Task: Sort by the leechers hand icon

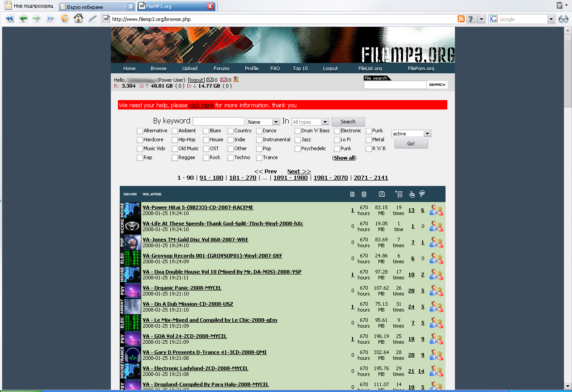Action: (x=422, y=194)
